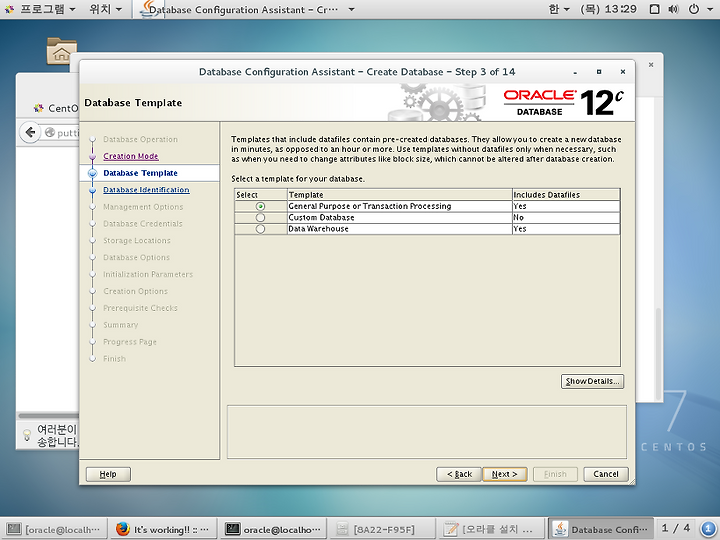Click the volume speaker icon in top bar
Image resolution: width=720 pixels, height=540 pixels.
click(x=674, y=9)
